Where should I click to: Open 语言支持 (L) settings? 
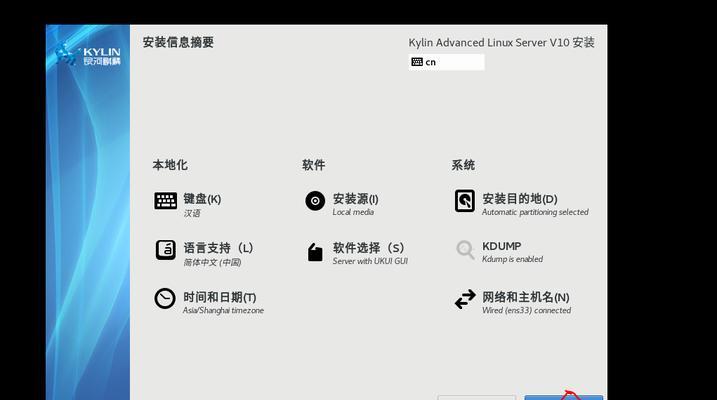(x=218, y=248)
